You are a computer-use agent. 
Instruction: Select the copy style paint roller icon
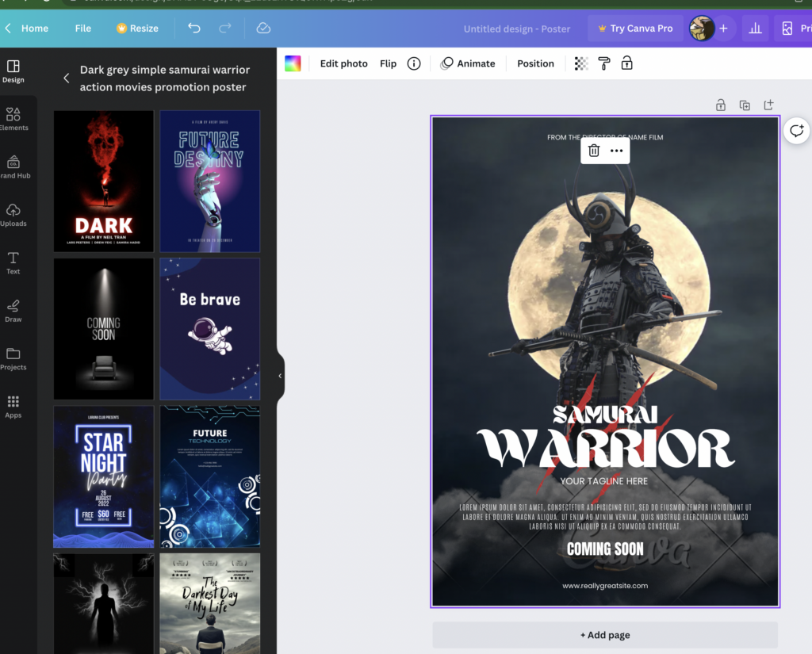[x=604, y=63]
